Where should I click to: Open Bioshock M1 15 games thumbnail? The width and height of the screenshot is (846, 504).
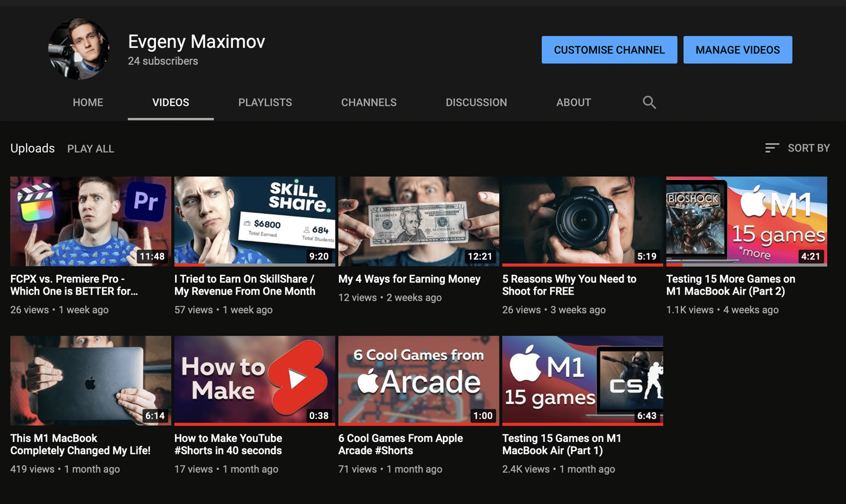point(746,221)
